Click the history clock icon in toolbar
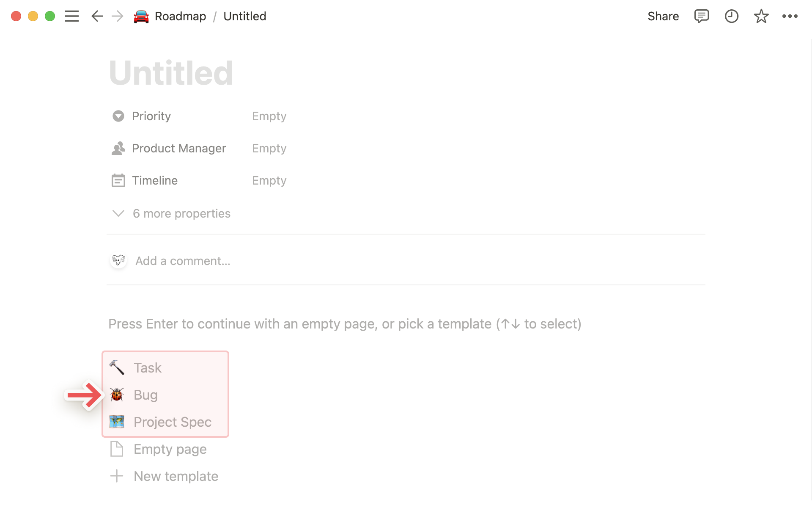This screenshot has height=508, width=812. 731,16
